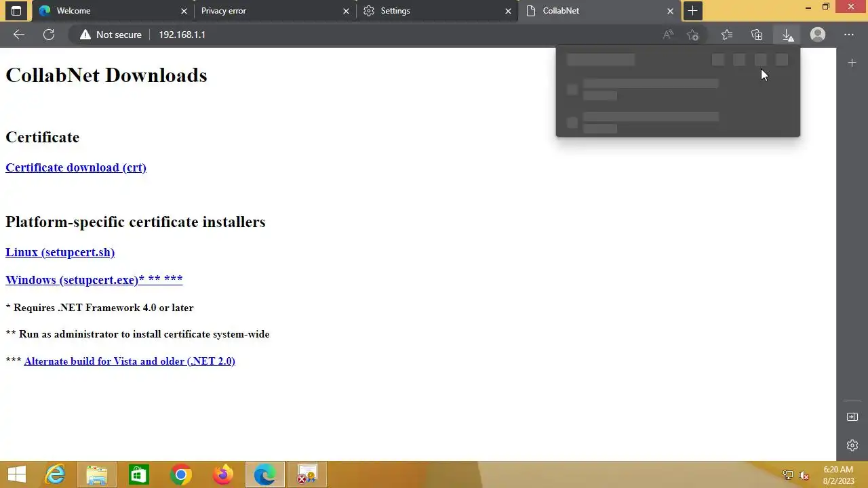This screenshot has height=488, width=868.
Task: Open alternate build for Vista link
Action: click(x=130, y=361)
